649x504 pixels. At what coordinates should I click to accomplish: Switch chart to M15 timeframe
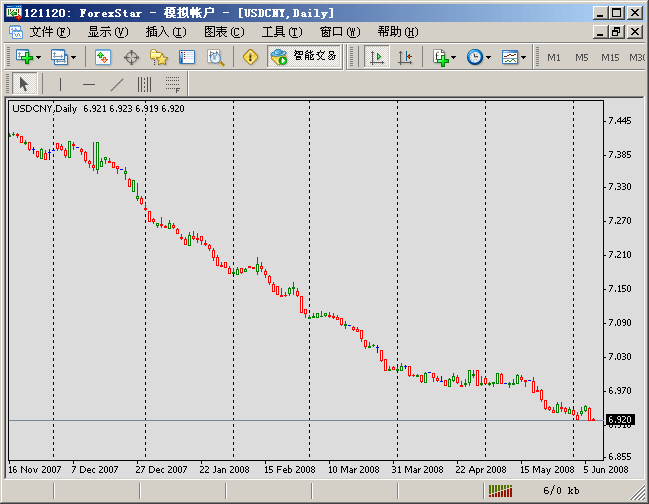pos(610,58)
